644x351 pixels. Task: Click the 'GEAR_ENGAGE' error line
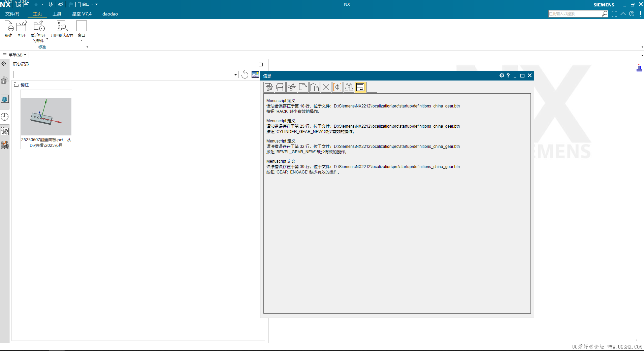tap(303, 172)
